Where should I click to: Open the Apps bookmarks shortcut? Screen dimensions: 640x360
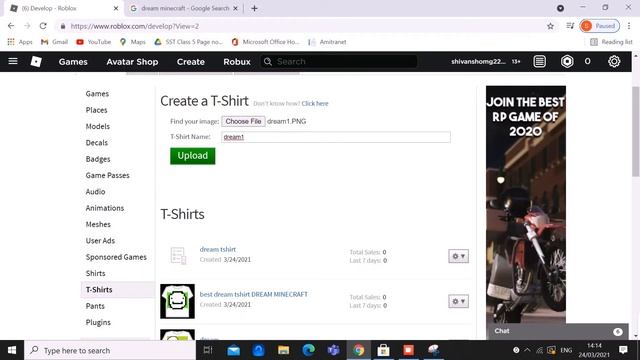click(x=20, y=42)
